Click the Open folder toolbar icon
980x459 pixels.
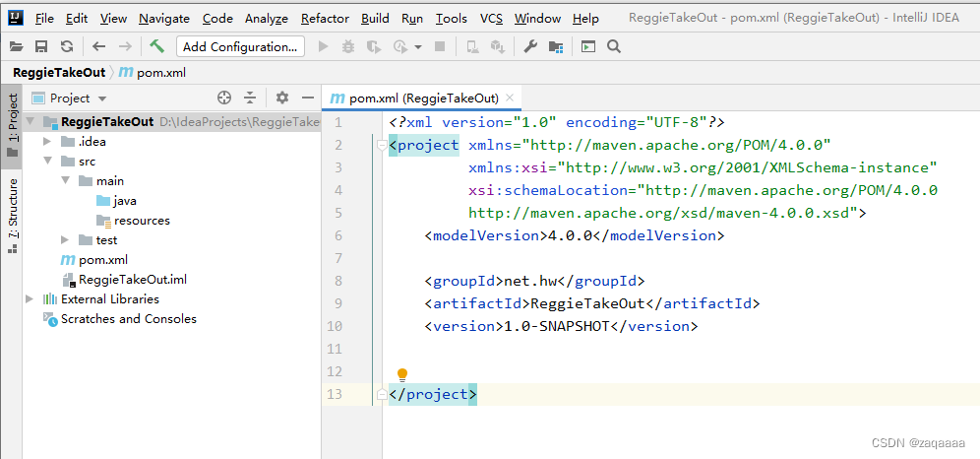point(17,46)
